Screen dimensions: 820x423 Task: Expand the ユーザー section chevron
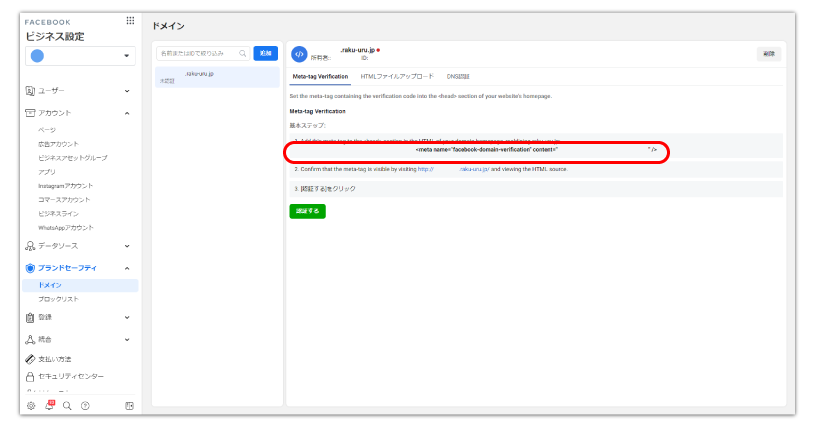[127, 91]
